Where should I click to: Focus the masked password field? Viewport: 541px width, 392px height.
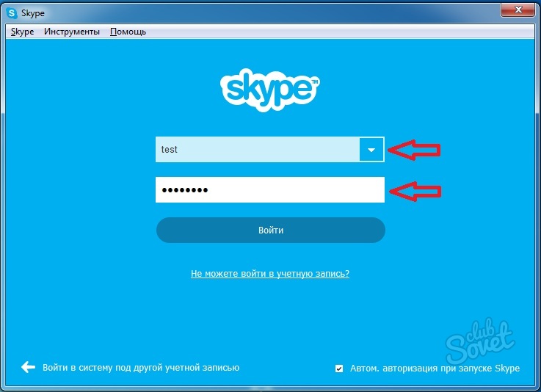click(x=270, y=190)
